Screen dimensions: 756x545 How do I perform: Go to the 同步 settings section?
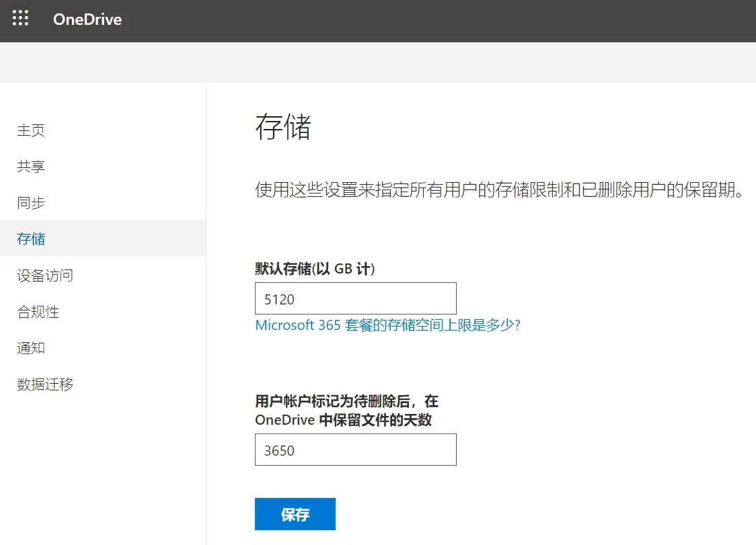pos(30,202)
